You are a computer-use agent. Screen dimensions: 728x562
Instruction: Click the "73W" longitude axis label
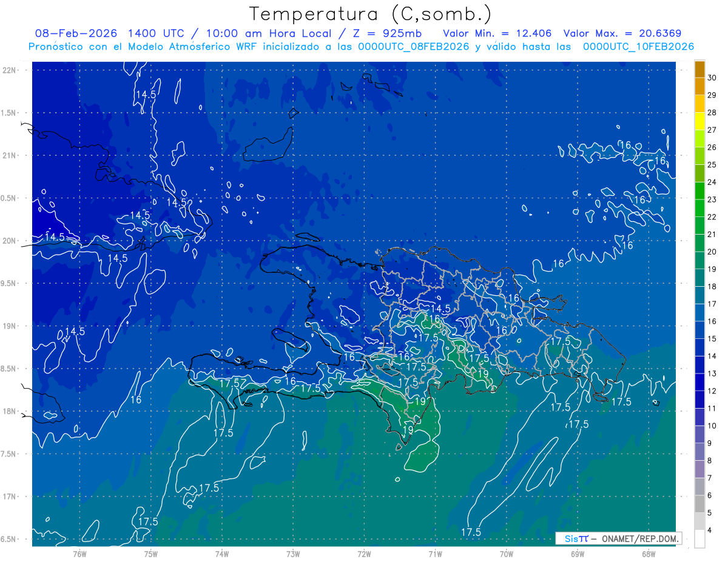[293, 554]
